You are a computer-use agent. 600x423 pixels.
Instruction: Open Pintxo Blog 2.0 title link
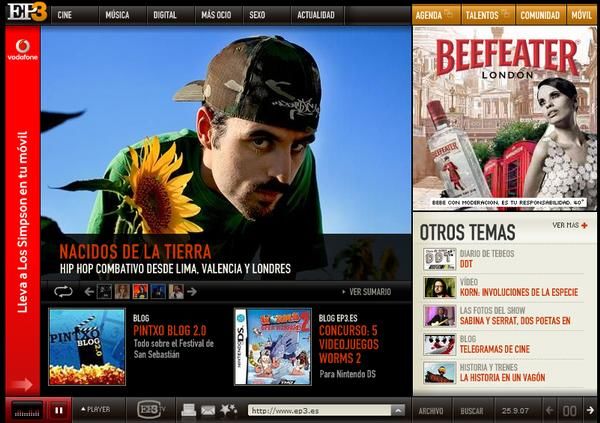(170, 331)
